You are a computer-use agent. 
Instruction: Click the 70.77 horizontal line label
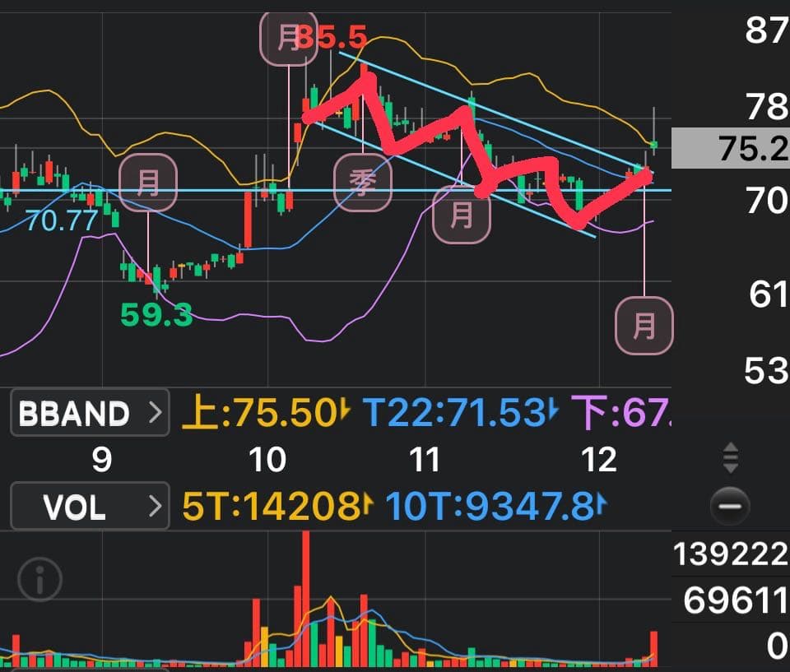coord(62,220)
